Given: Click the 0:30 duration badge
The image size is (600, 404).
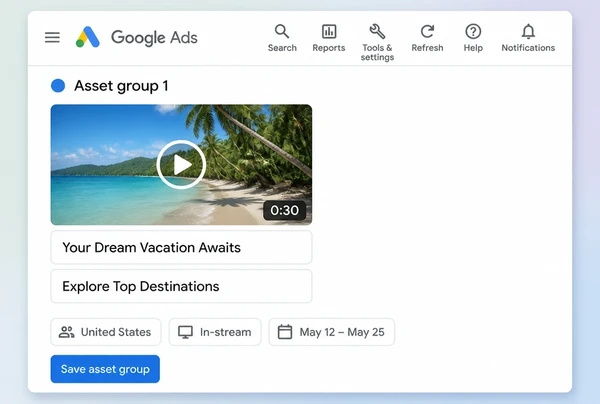Looking at the screenshot, I should pos(284,210).
